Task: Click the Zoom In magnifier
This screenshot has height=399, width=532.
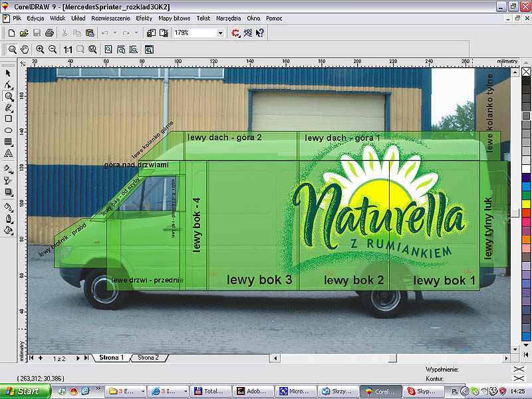Action: tap(40, 49)
